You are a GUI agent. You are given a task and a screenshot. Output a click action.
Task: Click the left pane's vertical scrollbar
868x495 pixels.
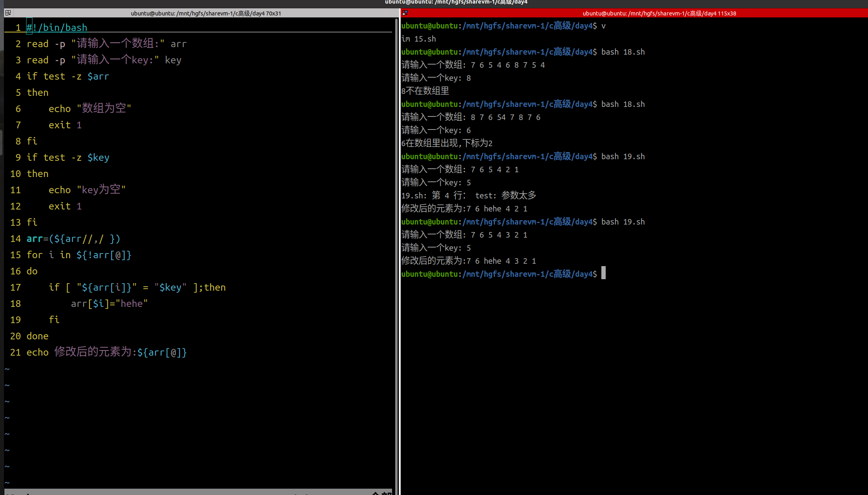[396, 238]
